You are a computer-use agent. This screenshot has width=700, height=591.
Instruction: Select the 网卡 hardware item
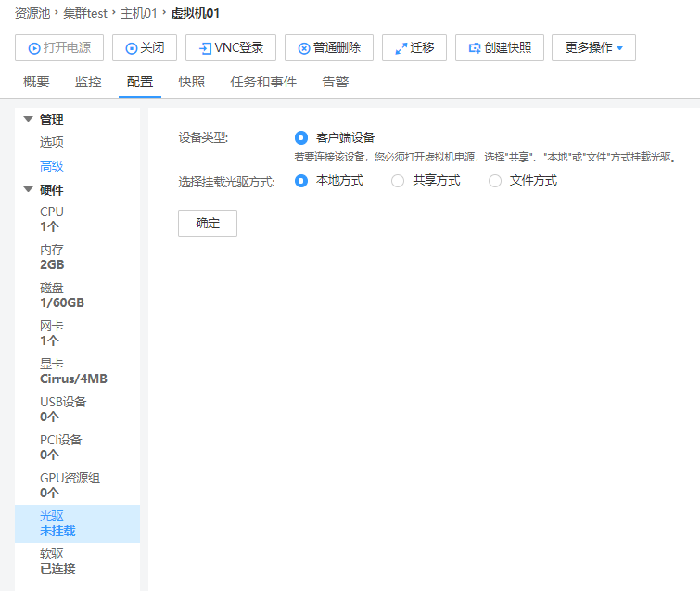click(77, 333)
